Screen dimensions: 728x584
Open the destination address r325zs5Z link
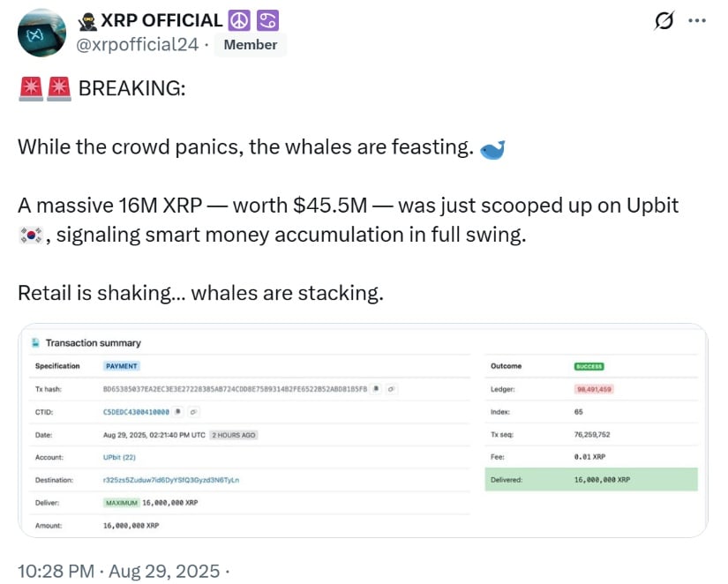pyautogui.click(x=171, y=480)
